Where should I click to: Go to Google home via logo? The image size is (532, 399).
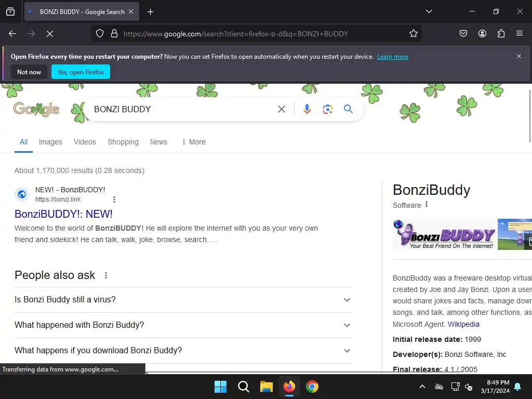pos(36,109)
